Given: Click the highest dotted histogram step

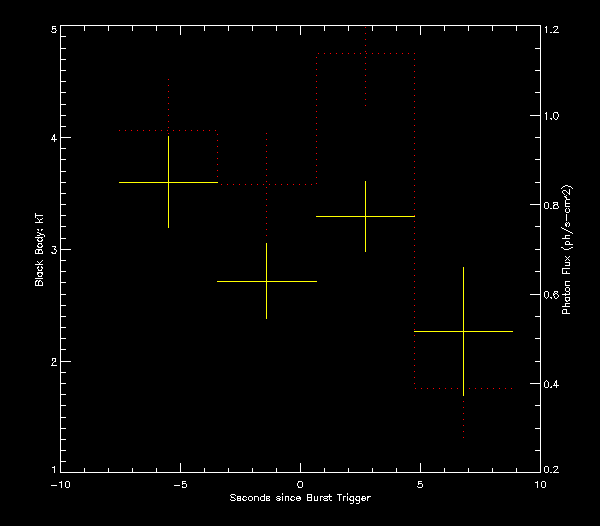Looking at the screenshot, I should [x=365, y=54].
